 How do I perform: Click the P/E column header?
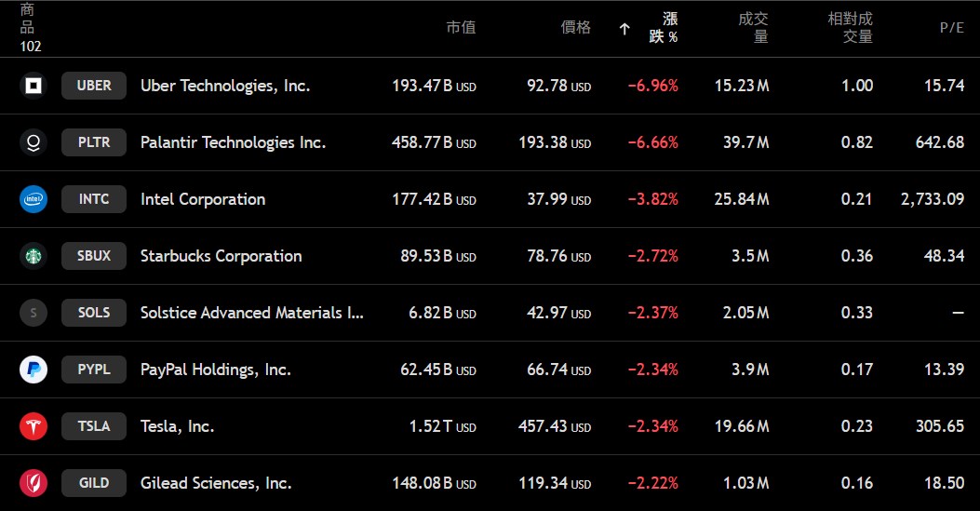click(951, 28)
